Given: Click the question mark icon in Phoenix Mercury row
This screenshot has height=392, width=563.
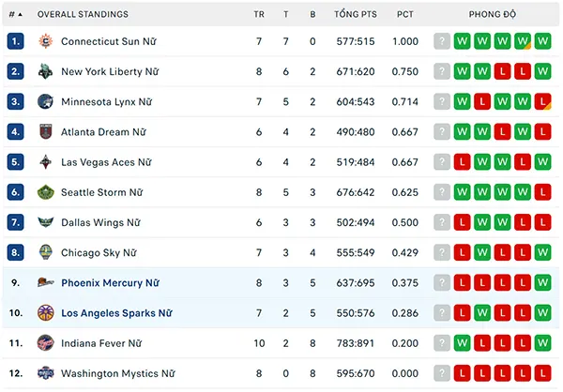Looking at the screenshot, I should coord(442,282).
